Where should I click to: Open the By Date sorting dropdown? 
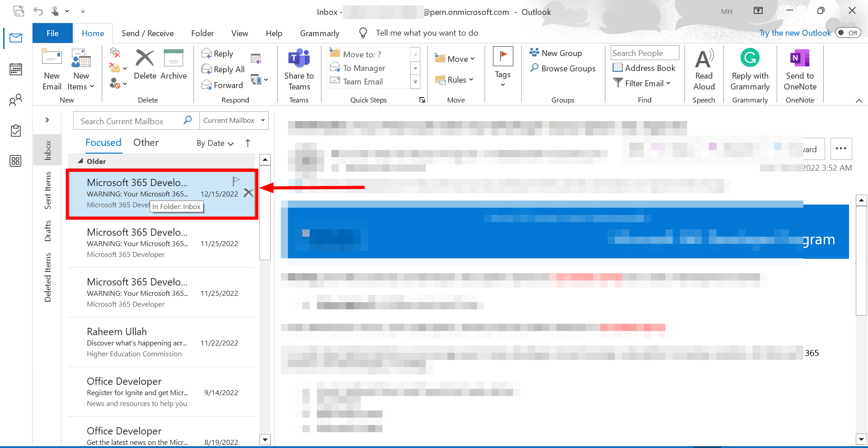(x=214, y=143)
